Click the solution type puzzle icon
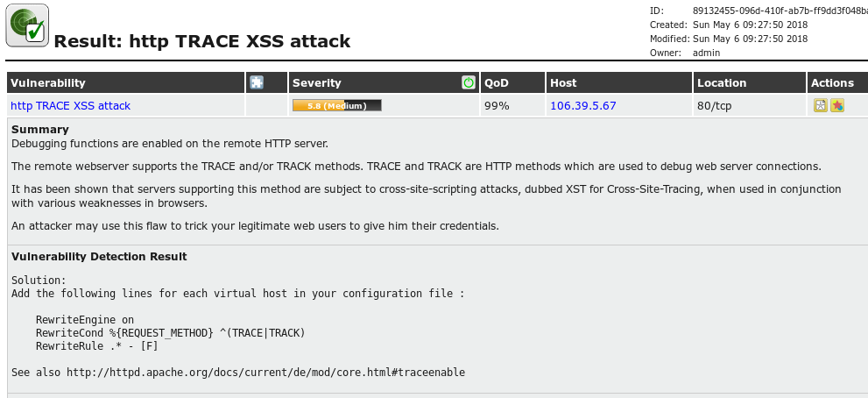Screen dimensions: 868x398 [x=257, y=82]
